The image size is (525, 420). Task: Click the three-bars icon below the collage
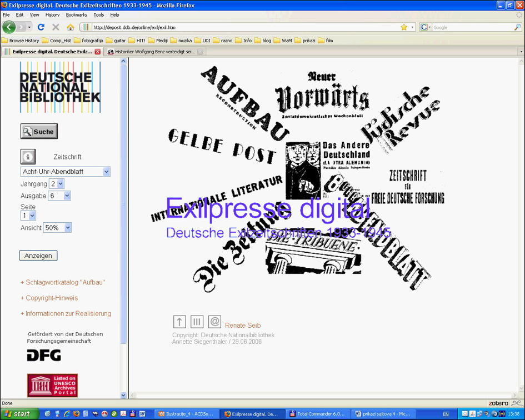tap(197, 322)
